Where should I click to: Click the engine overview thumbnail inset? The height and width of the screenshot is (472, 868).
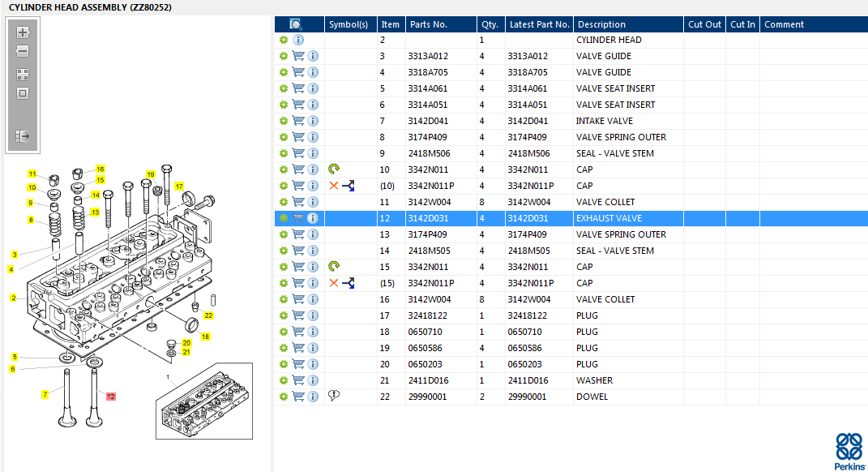pos(203,401)
